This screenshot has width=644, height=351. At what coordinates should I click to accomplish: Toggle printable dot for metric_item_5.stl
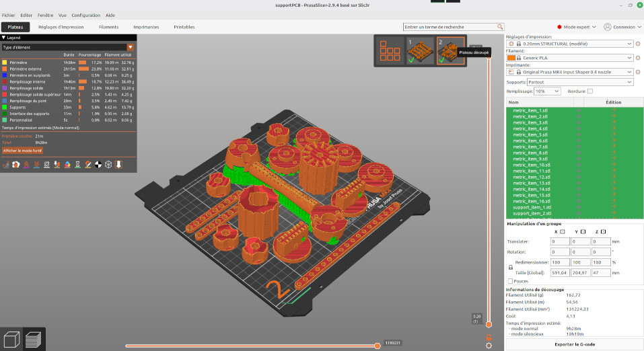tap(578, 134)
